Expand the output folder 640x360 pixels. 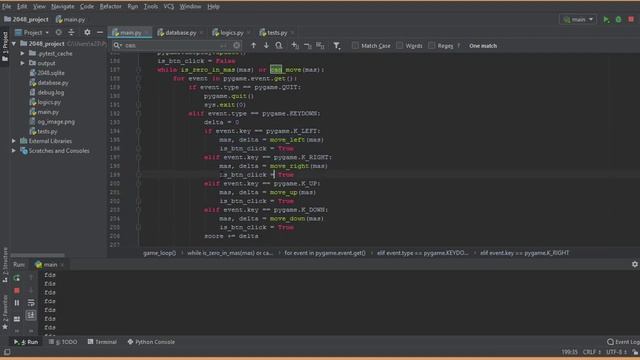click(x=22, y=63)
